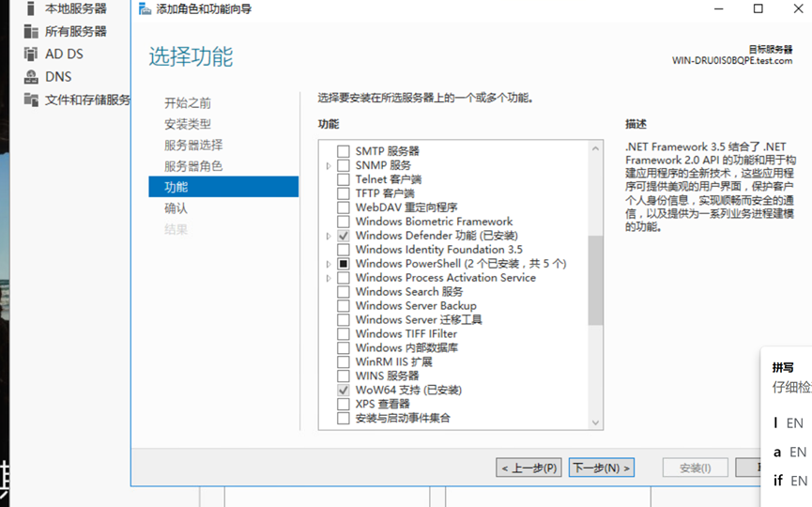Go to 确认 wizard step
The height and width of the screenshot is (507, 812).
(176, 208)
